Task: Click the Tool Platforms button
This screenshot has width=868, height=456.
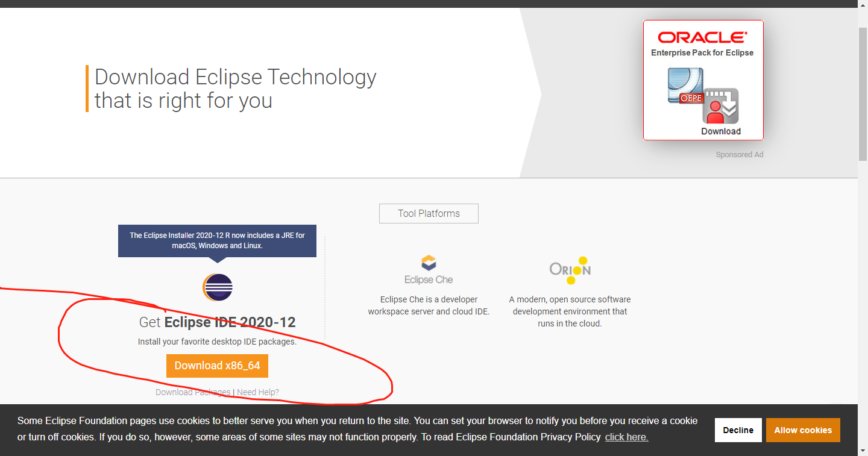Action: (429, 213)
